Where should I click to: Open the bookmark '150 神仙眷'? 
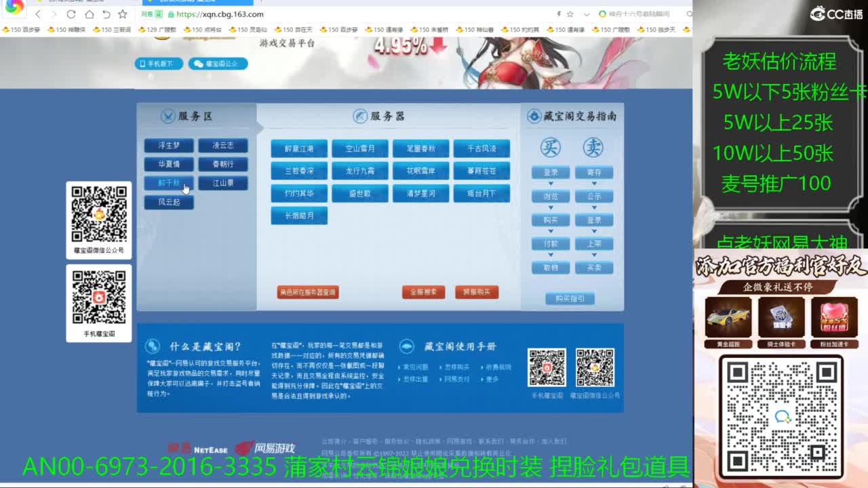(x=475, y=30)
